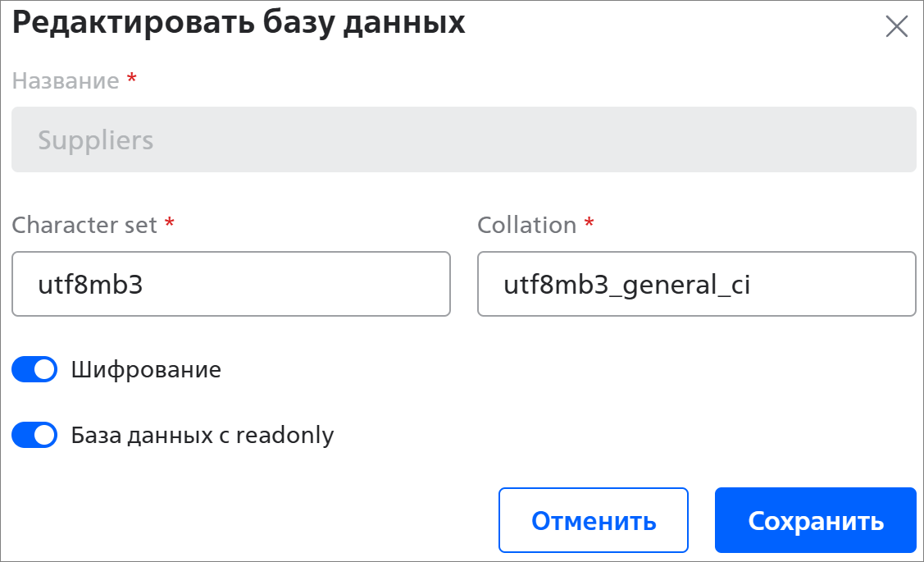Open the Collation utf8mb3_general_ci field
924x562 pixels.
tap(697, 284)
